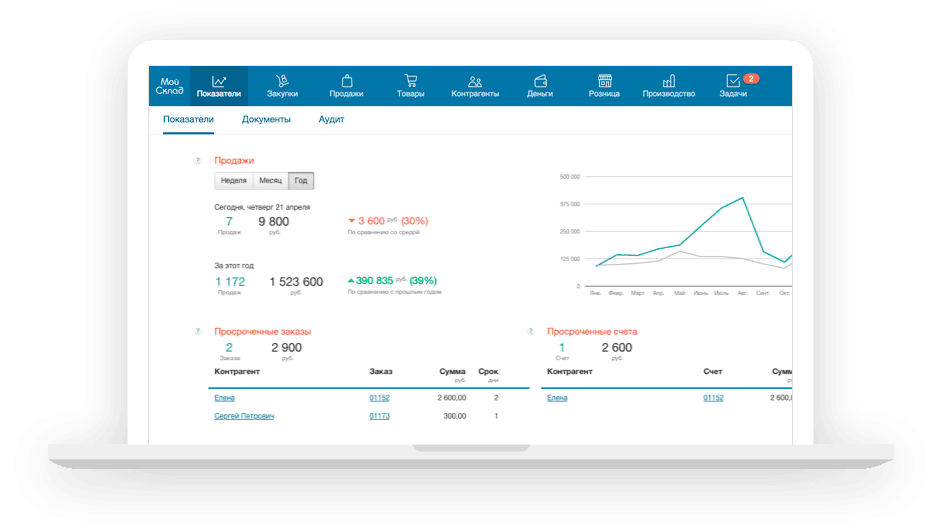Click overdue orders total 2 900
This screenshot has height=529, width=941.
pyautogui.click(x=286, y=348)
